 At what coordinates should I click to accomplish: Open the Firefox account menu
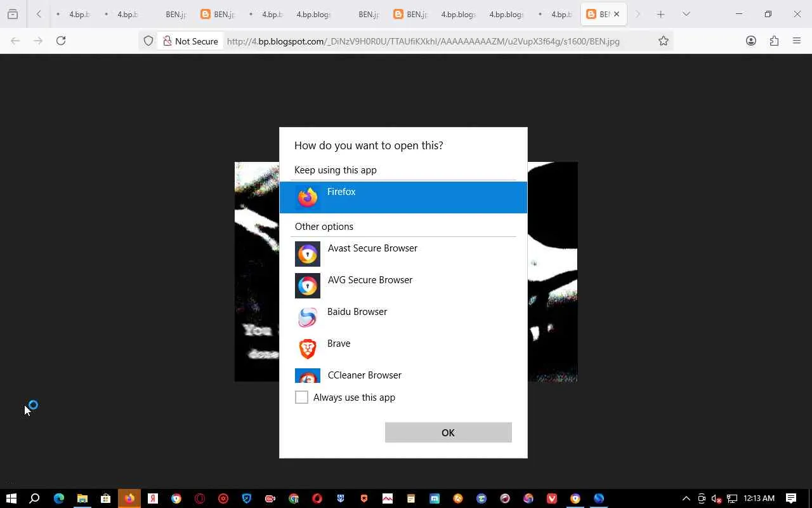point(751,41)
